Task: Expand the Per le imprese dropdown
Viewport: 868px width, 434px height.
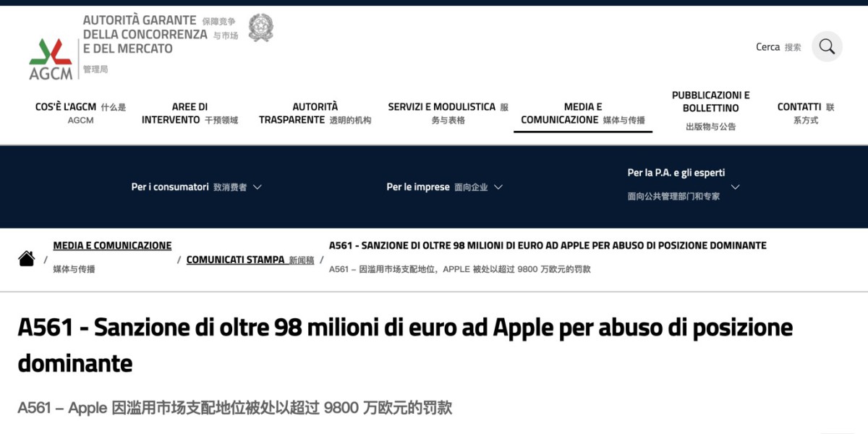Action: tap(443, 187)
